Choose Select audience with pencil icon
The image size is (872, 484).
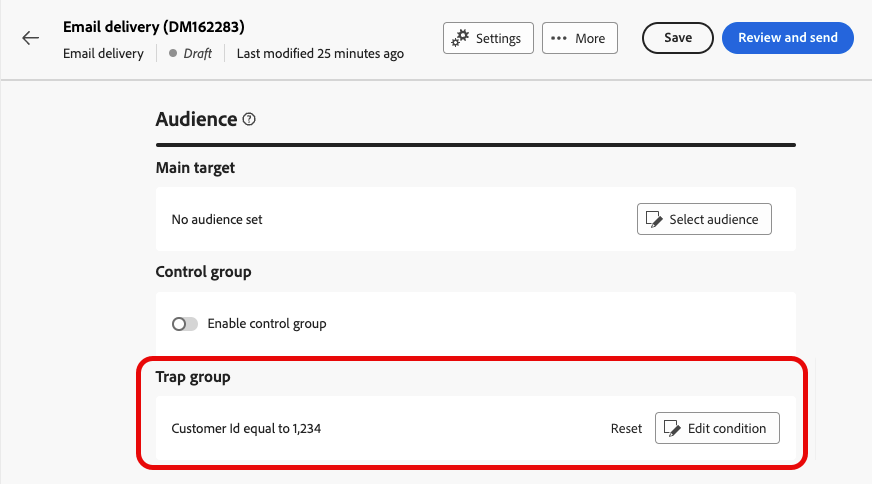(x=704, y=219)
